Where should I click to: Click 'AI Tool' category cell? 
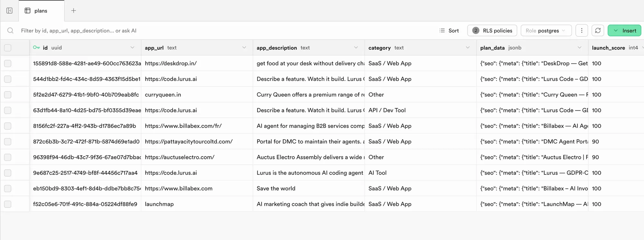click(x=421, y=173)
